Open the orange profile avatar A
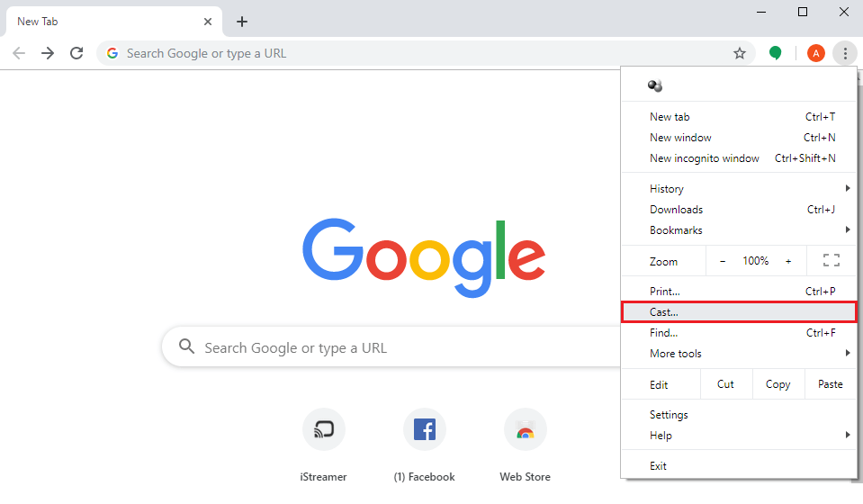 (815, 53)
